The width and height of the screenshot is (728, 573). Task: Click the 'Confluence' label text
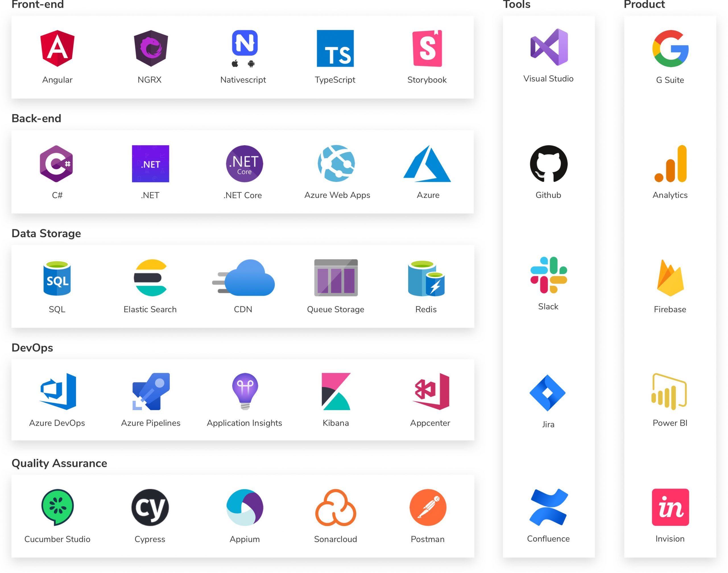coord(548,539)
